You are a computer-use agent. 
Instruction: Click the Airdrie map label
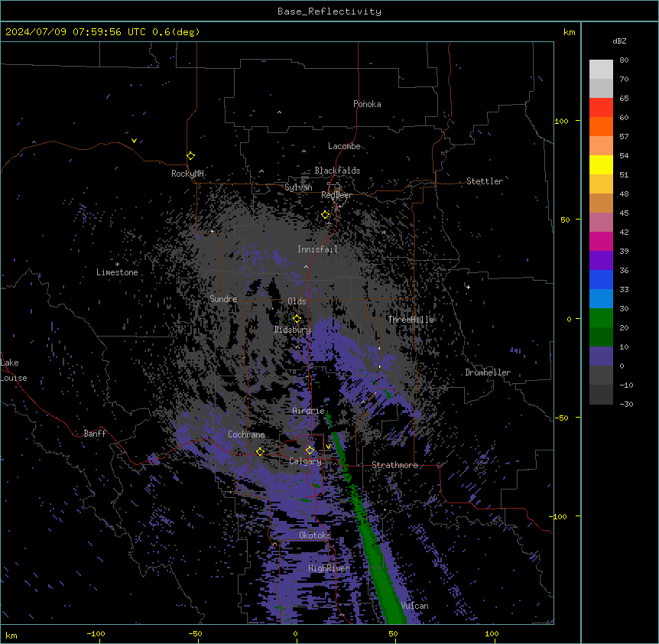pyautogui.click(x=309, y=411)
